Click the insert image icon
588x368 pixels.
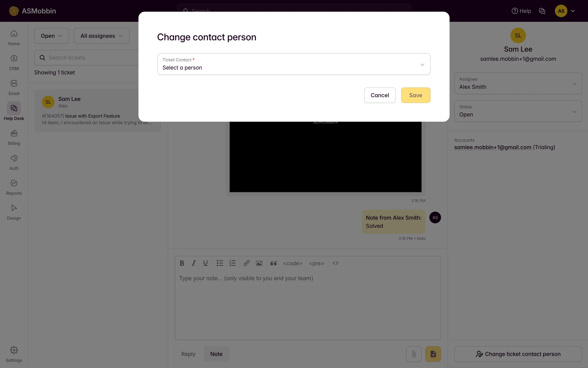(259, 263)
